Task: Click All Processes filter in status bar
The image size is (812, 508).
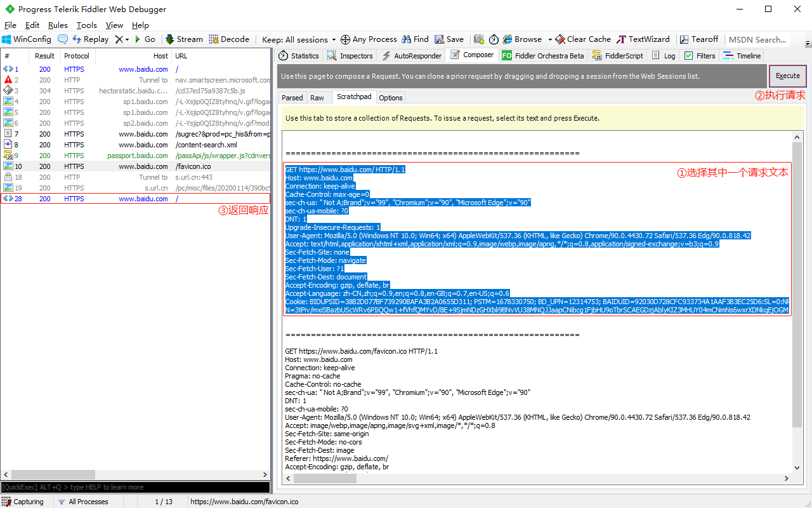Action: coord(82,502)
